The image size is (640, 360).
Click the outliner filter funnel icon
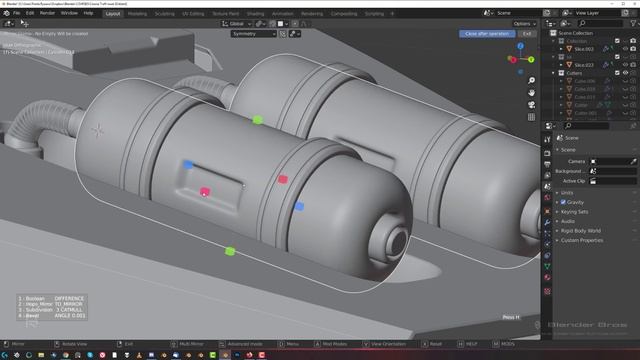point(633,24)
